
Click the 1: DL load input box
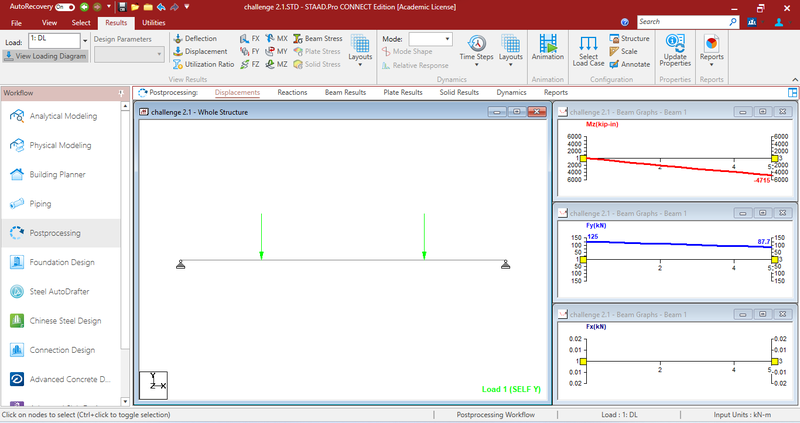pos(55,41)
